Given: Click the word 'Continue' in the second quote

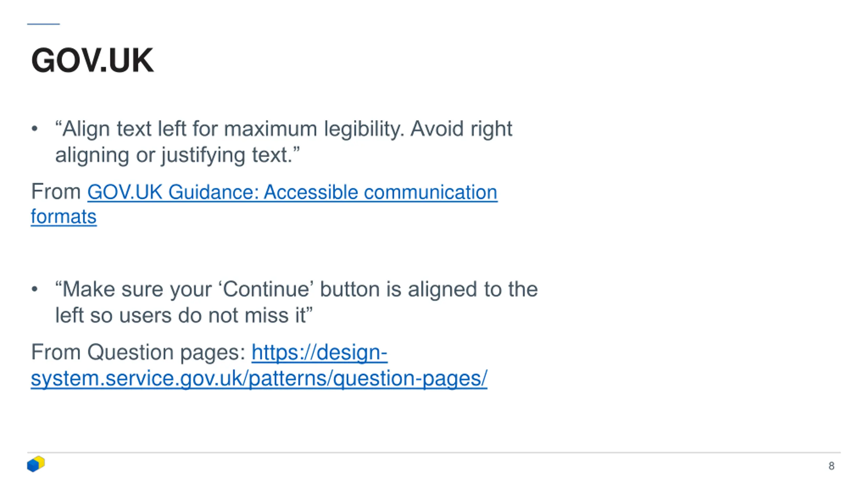Looking at the screenshot, I should (x=266, y=289).
